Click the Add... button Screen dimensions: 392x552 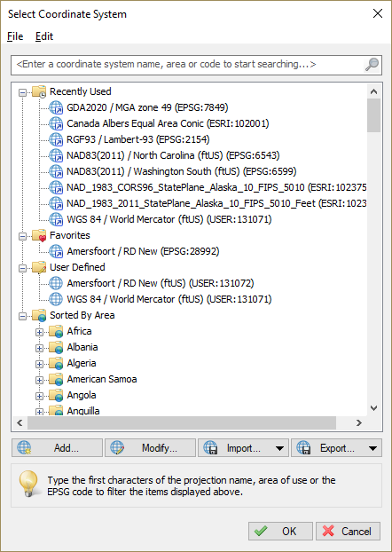pos(57,448)
